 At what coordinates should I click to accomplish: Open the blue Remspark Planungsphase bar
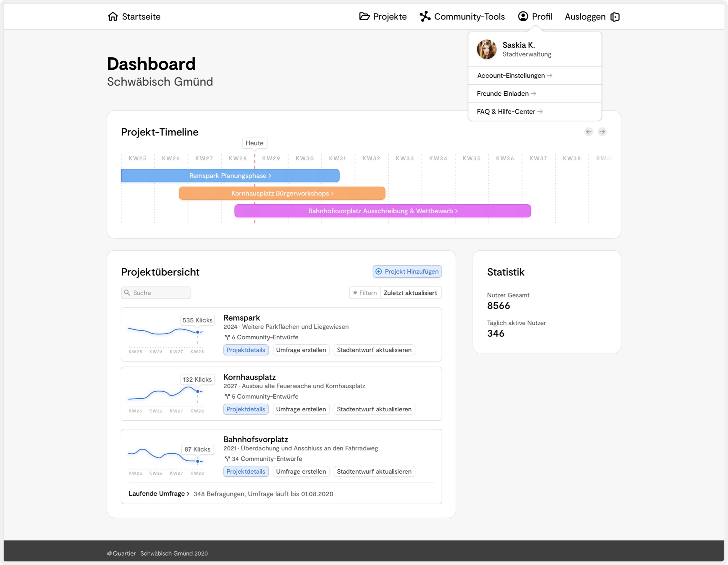[230, 176]
